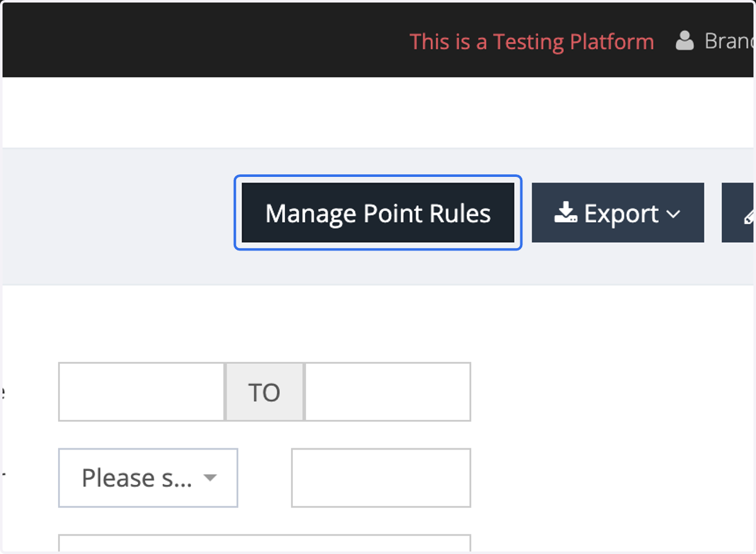Open Manage Point Rules

(x=378, y=213)
